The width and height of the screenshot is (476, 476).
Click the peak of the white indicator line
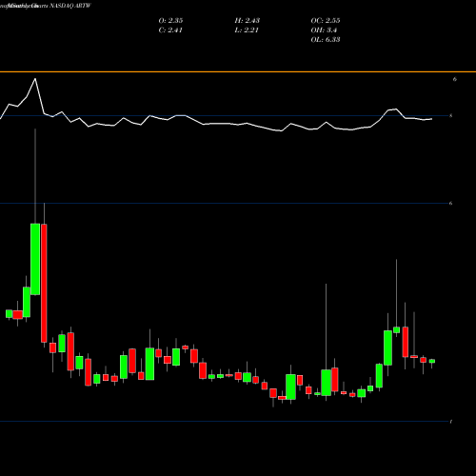(35, 78)
